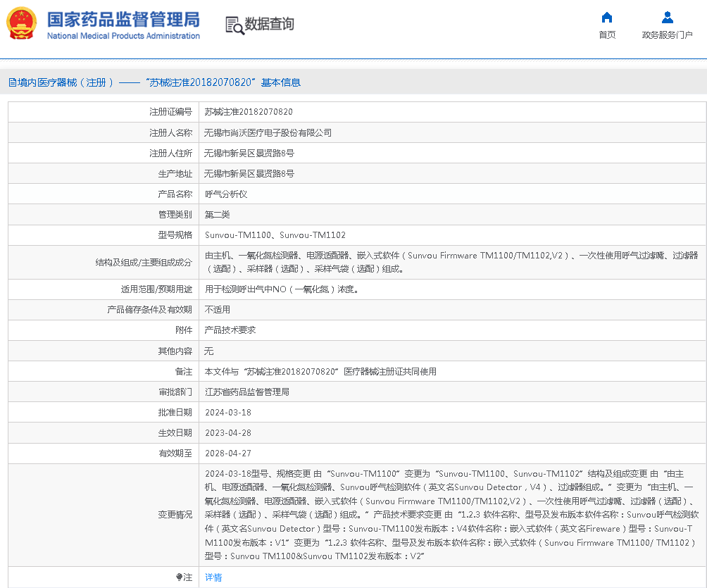Click the approval date value 2024-03-18
The image size is (707, 588).
click(227, 413)
